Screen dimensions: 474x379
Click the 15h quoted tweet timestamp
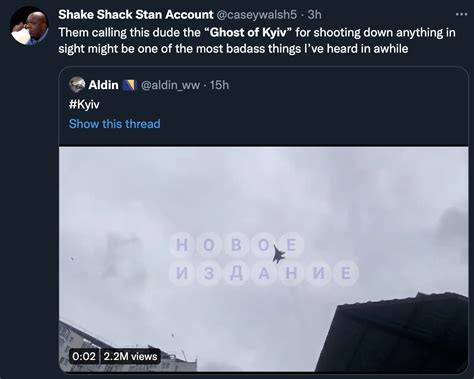click(x=219, y=85)
